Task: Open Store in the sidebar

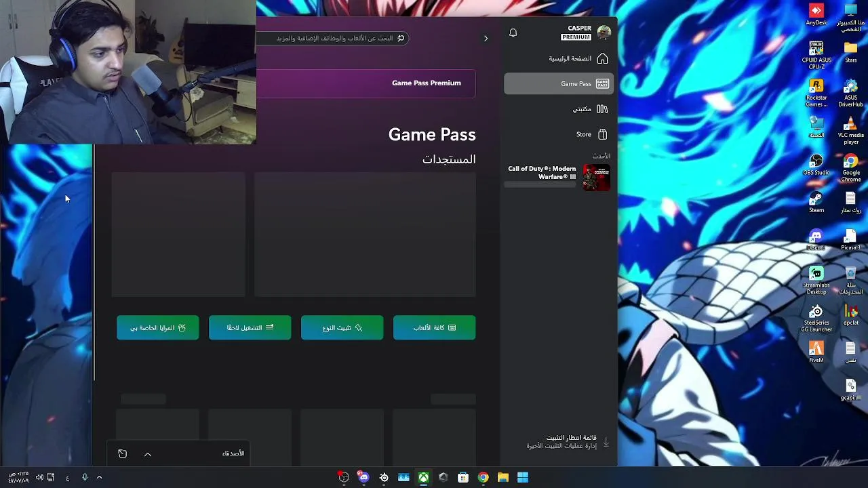Action: click(559, 134)
